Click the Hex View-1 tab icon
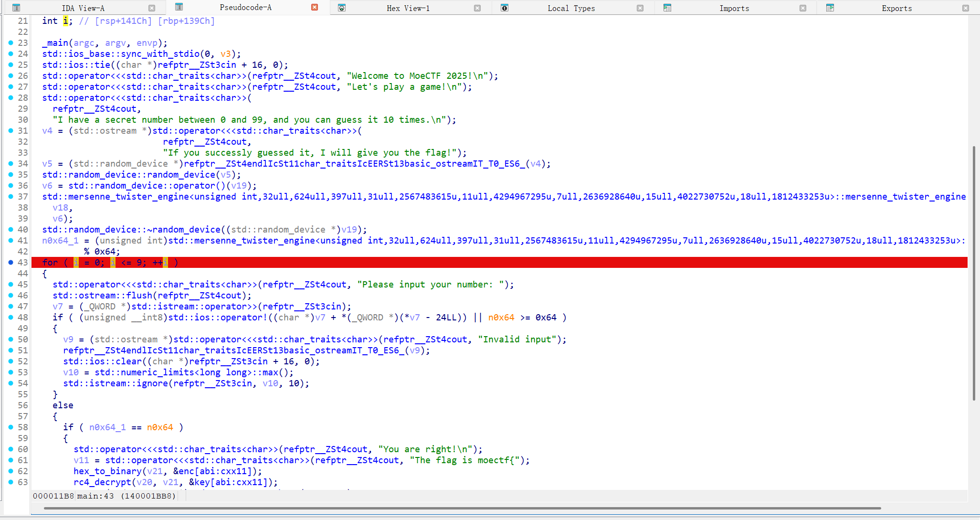 pos(342,8)
